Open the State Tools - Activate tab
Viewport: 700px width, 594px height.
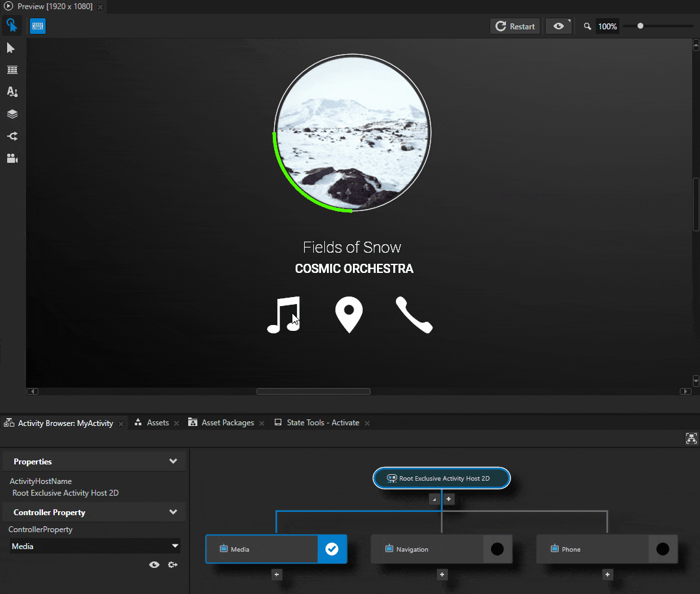[322, 423]
